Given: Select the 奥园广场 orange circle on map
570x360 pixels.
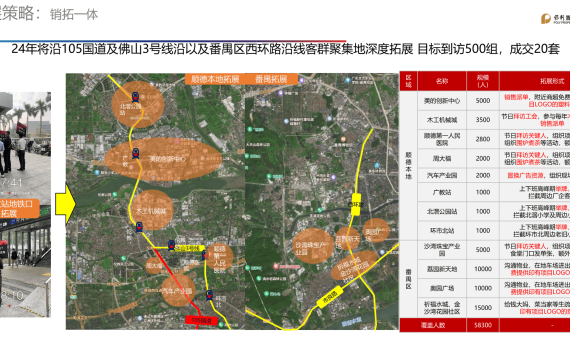Looking at the screenshot, I should click(376, 231).
